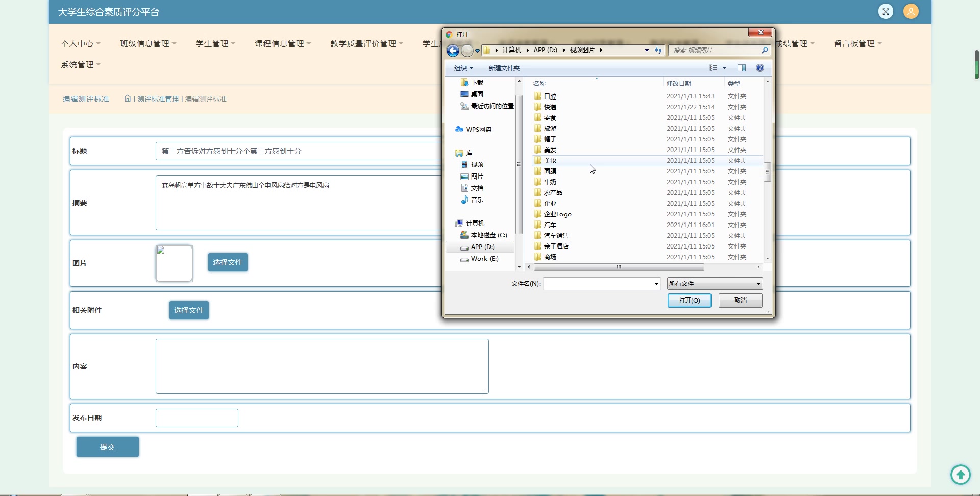Click the 提交 button

[x=108, y=447]
